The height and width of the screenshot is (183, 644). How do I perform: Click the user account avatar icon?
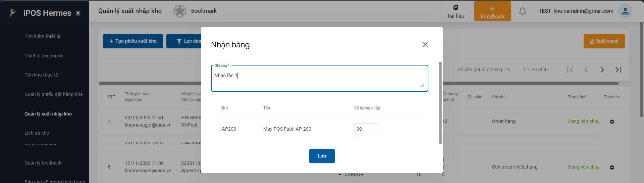[x=625, y=11]
